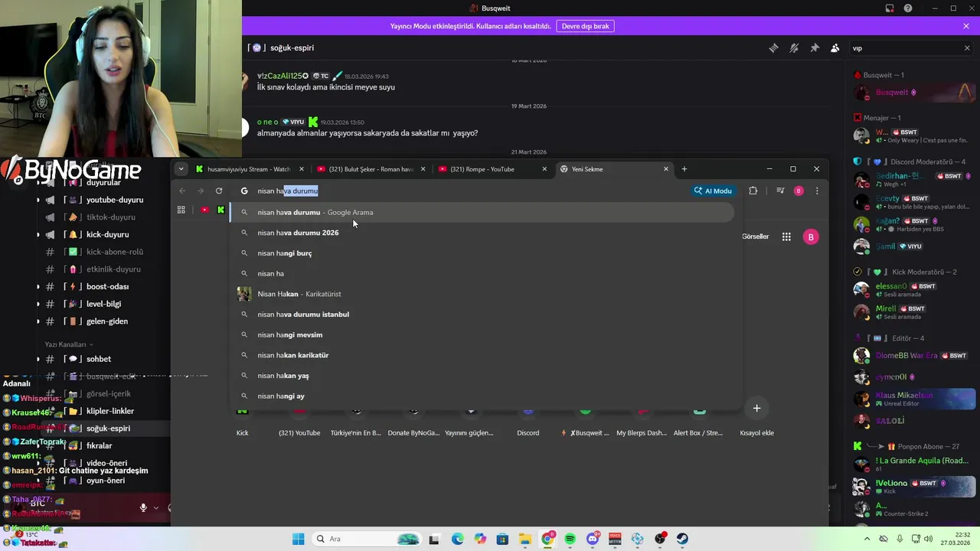This screenshot has height=551, width=980.
Task: Expand 'youtube-duyuru' channel arrow in Discord
Action: (x=38, y=200)
